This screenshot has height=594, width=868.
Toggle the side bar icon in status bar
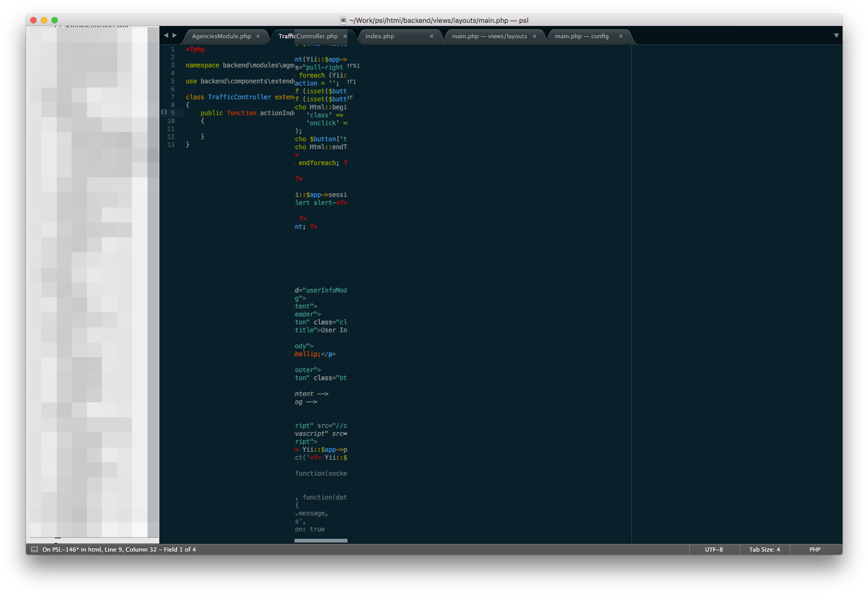[x=34, y=549]
